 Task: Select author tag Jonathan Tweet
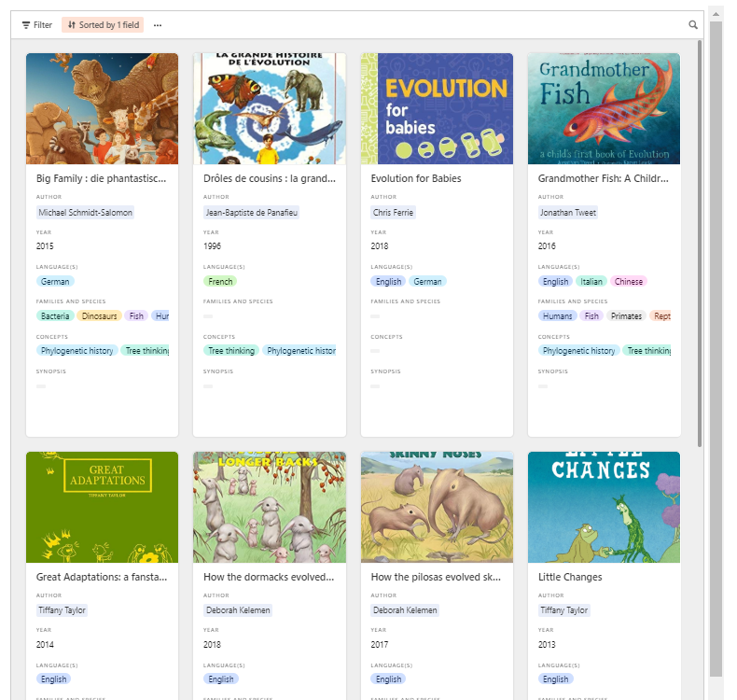coord(568,213)
